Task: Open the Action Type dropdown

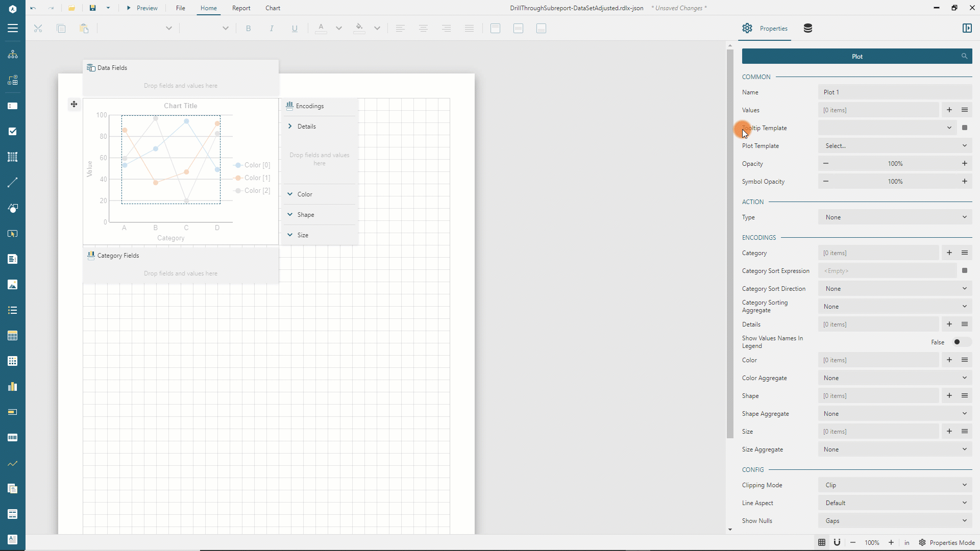Action: click(x=895, y=217)
